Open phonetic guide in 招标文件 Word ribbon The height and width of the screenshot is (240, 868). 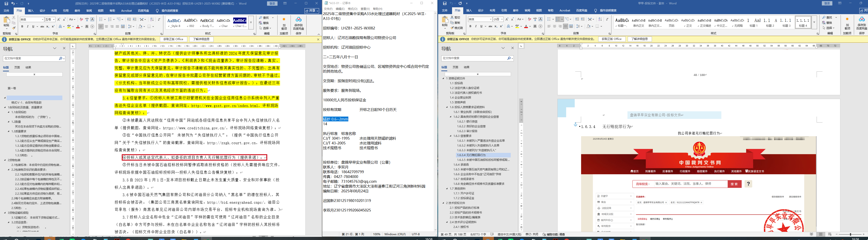tap(87, 20)
